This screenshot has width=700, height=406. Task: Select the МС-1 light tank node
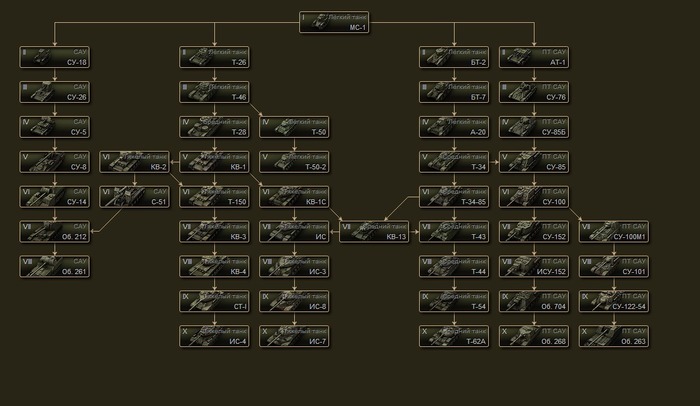click(x=335, y=23)
